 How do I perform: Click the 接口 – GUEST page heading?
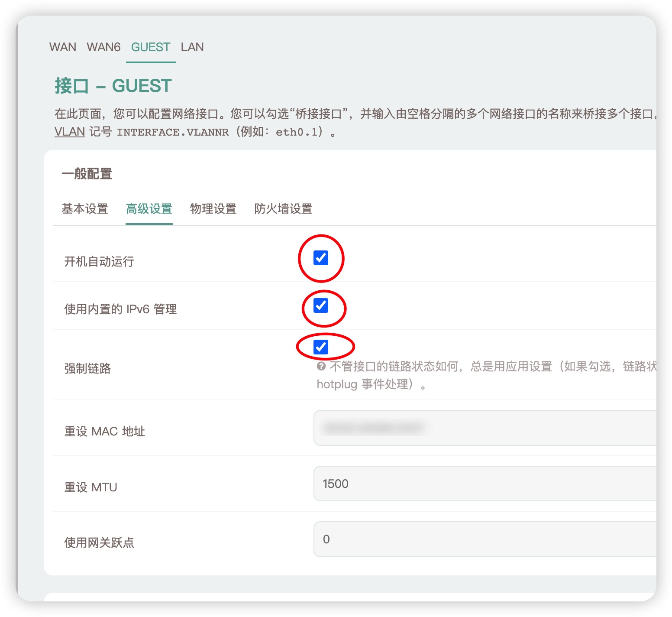tap(113, 85)
